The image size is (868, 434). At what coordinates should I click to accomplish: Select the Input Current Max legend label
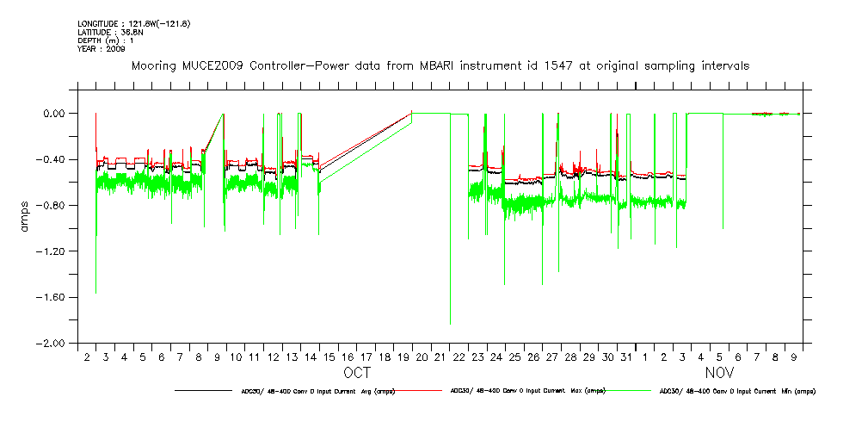527,391
